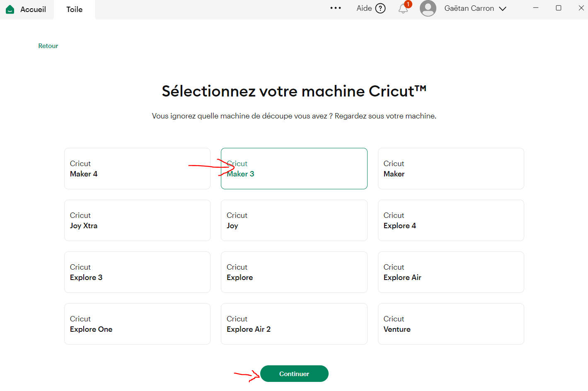Open the Accueil home tab

(27, 10)
